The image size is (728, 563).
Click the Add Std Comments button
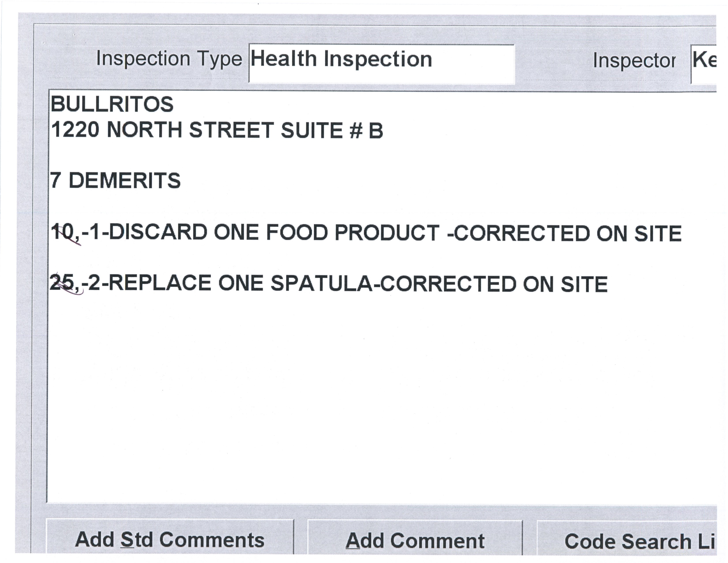[x=170, y=540]
